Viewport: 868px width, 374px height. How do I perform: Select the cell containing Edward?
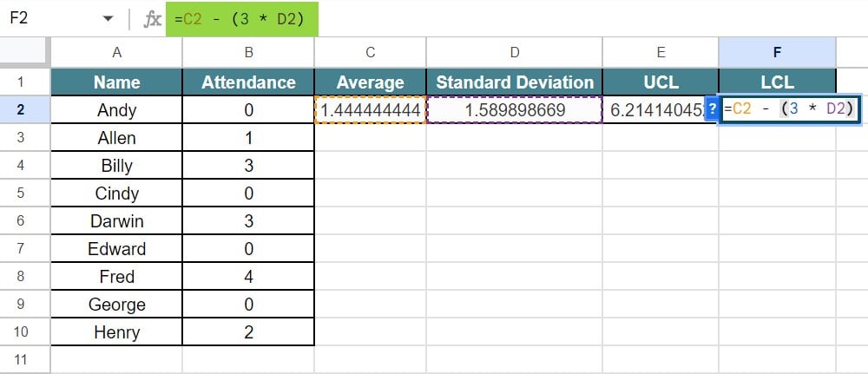tap(116, 248)
